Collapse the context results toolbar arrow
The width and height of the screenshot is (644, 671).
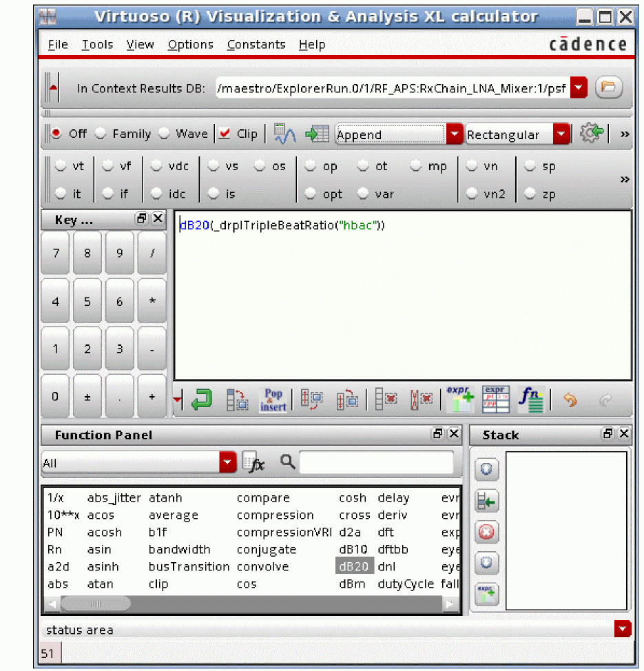pyautogui.click(x=54, y=87)
